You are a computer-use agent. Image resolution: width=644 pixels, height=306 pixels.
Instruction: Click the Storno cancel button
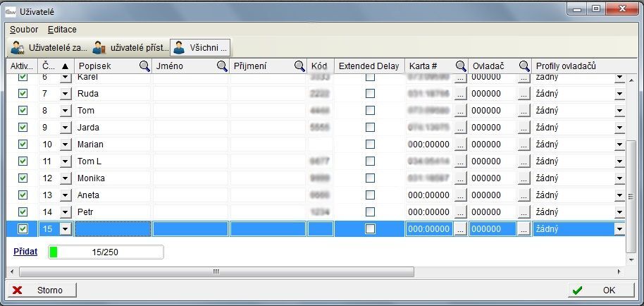(x=42, y=290)
